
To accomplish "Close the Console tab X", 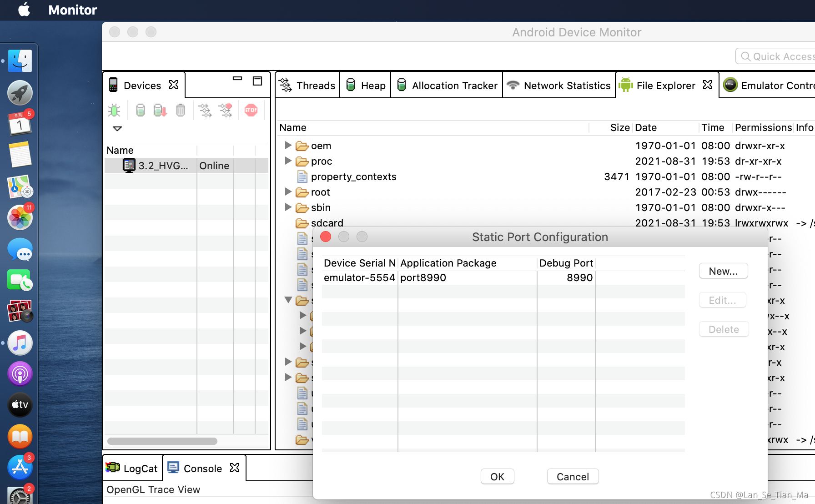I will (235, 468).
